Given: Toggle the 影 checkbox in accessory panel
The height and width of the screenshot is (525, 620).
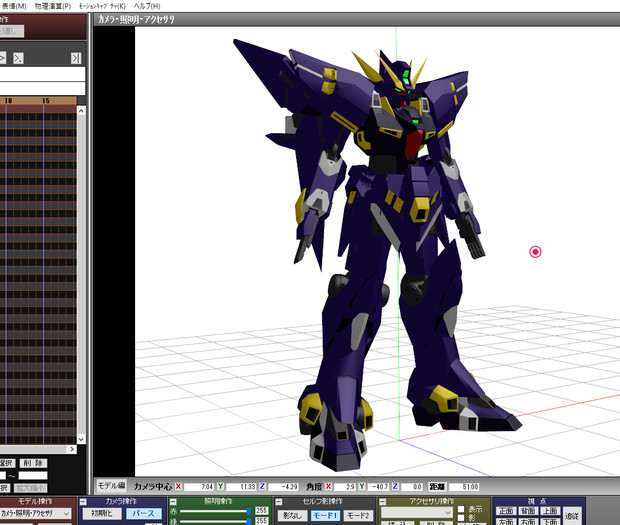Looking at the screenshot, I should [x=460, y=519].
